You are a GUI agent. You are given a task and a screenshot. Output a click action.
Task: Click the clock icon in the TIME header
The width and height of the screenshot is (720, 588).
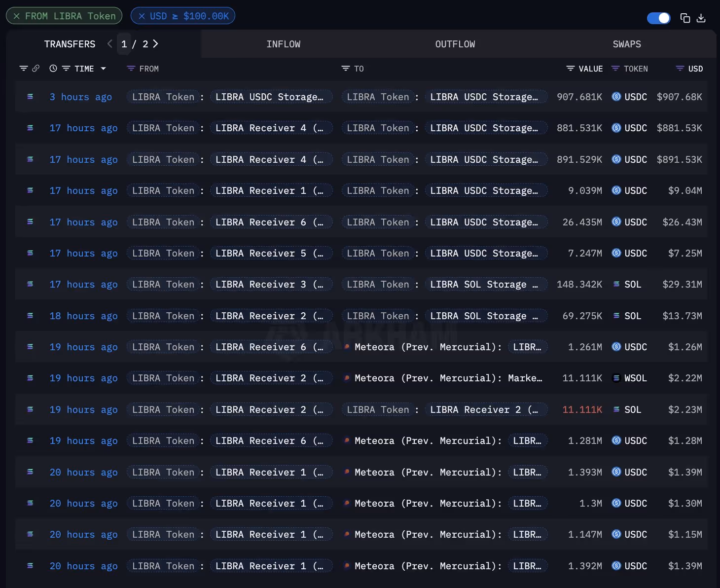tap(53, 69)
